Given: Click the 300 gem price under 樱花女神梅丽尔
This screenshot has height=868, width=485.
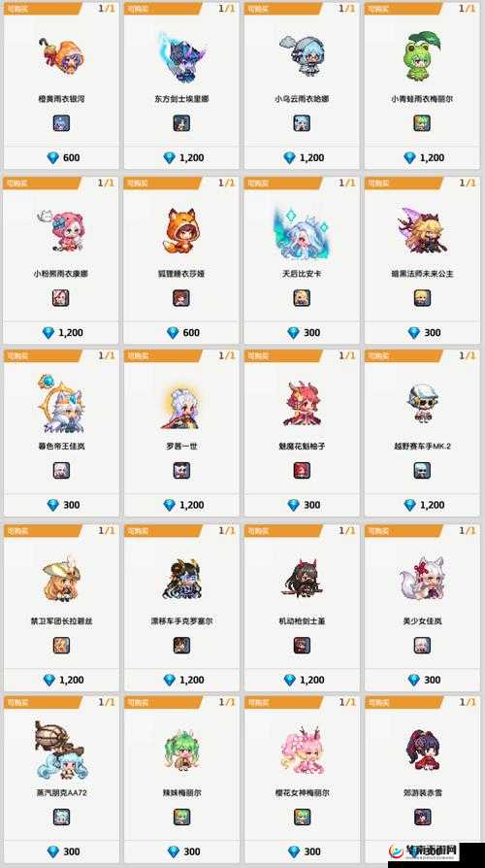Looking at the screenshot, I should pos(303,851).
